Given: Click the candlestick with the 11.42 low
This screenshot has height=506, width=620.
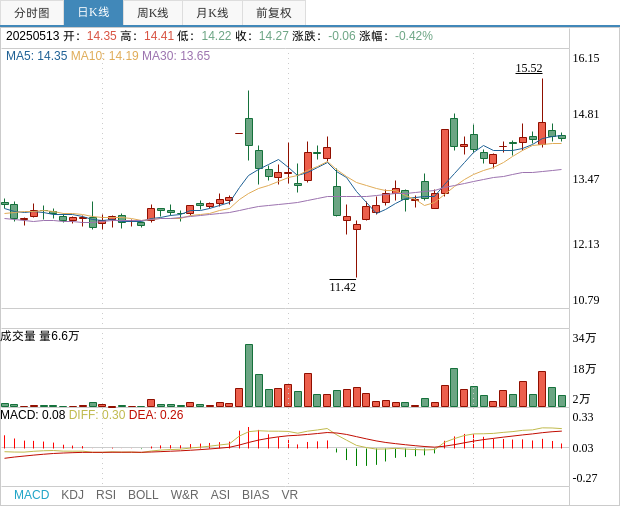Looking at the screenshot, I should tap(357, 227).
